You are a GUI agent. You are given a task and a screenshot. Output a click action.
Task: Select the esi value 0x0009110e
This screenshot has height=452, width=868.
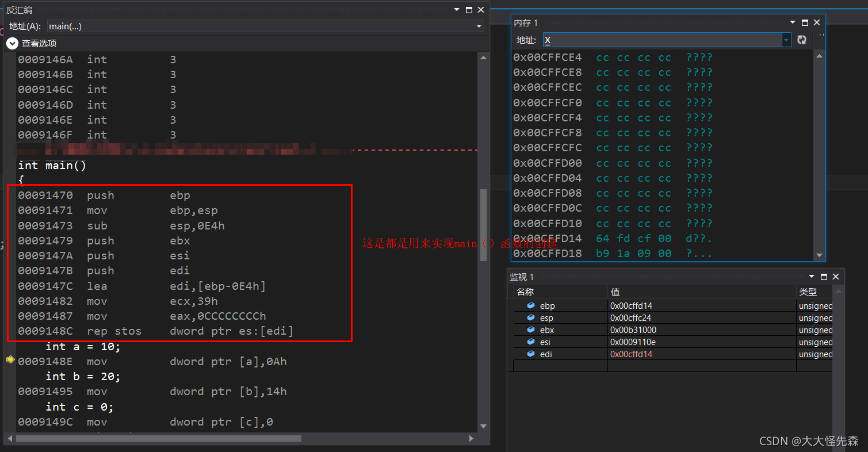tap(632, 342)
